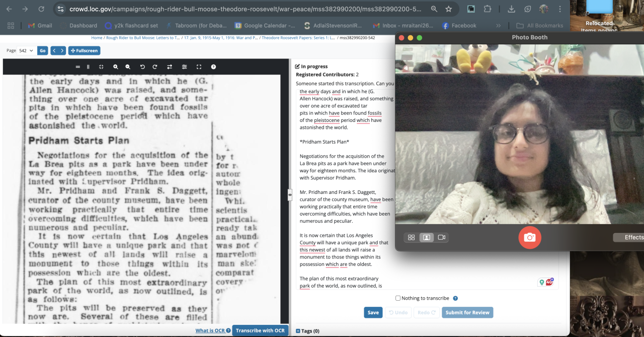Screen dimensions: 644x337
Task: Go to the next page arrow
Action: pyautogui.click(x=62, y=50)
